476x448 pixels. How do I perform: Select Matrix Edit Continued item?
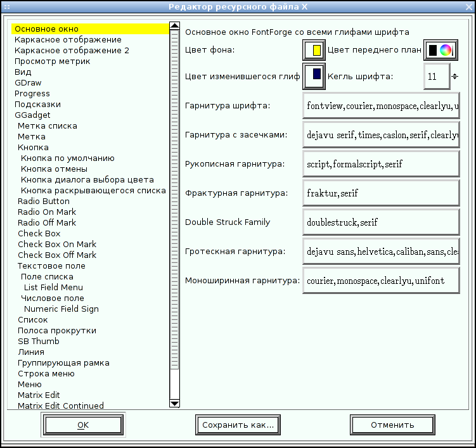point(61,406)
